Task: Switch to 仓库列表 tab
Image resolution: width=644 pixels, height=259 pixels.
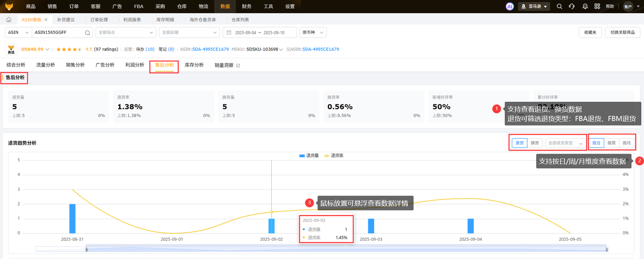Action: pos(240,20)
